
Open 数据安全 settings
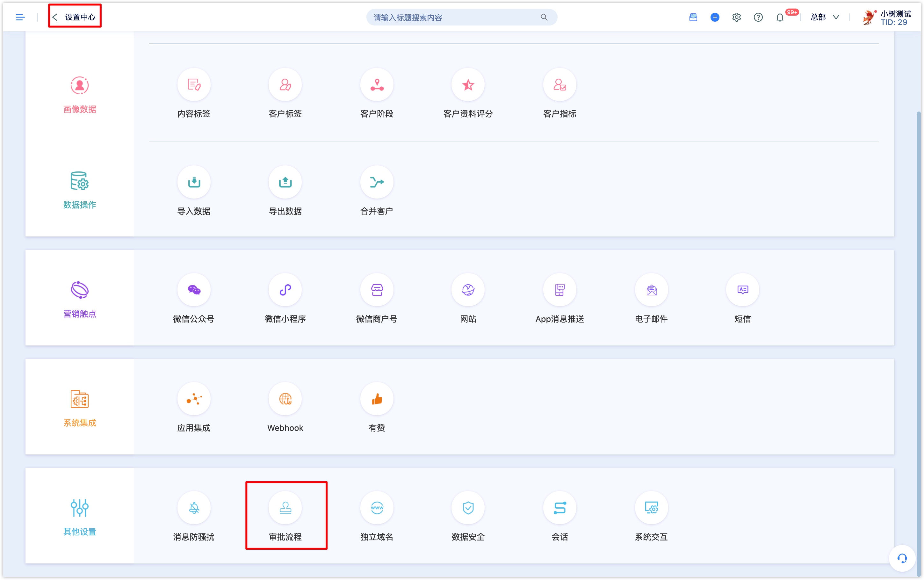tap(468, 516)
